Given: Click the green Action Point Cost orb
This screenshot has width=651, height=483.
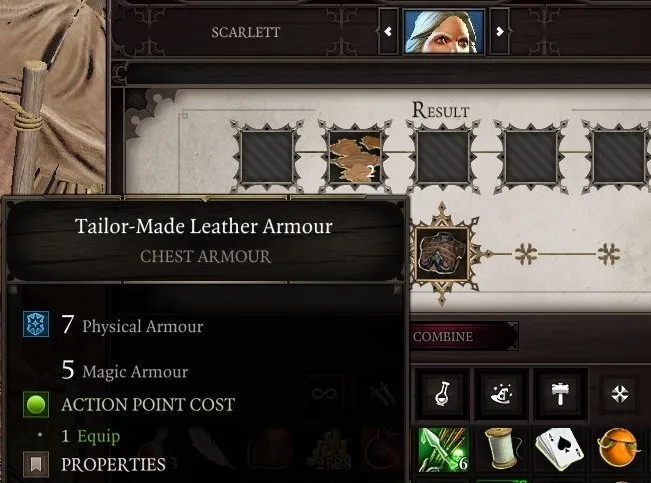Looking at the screenshot, I should coord(36,404).
